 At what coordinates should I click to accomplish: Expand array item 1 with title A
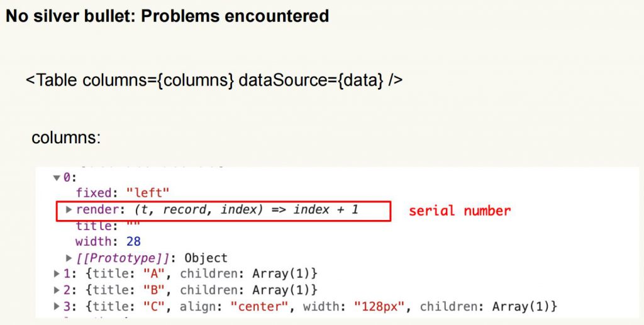coord(57,274)
